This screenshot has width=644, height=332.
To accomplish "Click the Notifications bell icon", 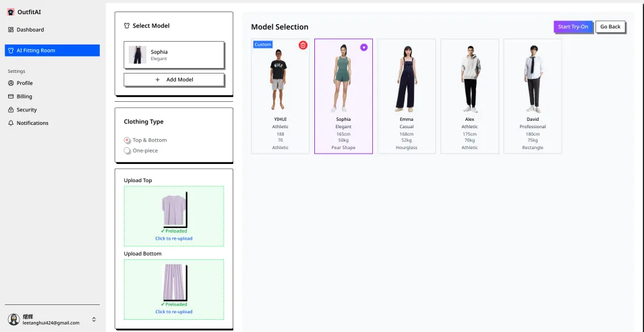I will [11, 123].
